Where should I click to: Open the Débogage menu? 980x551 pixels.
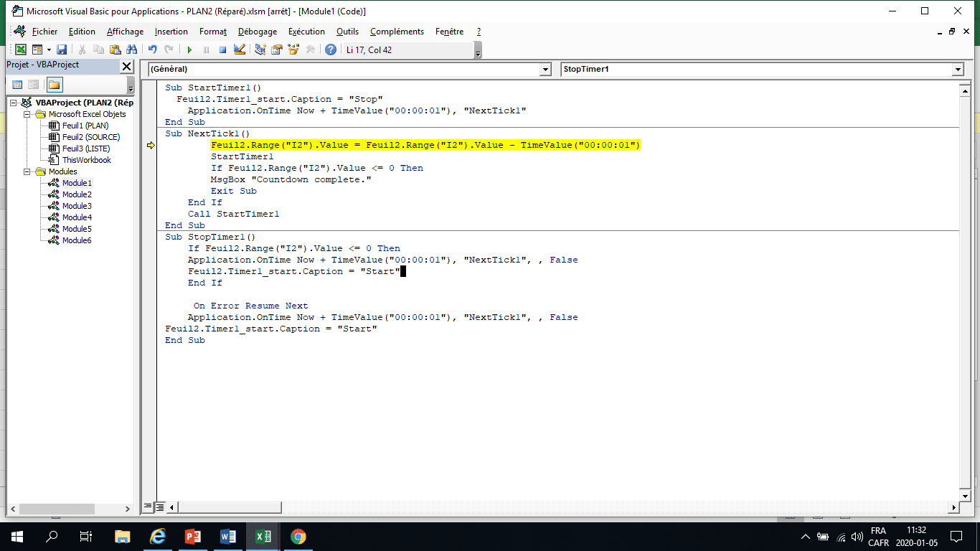point(257,32)
